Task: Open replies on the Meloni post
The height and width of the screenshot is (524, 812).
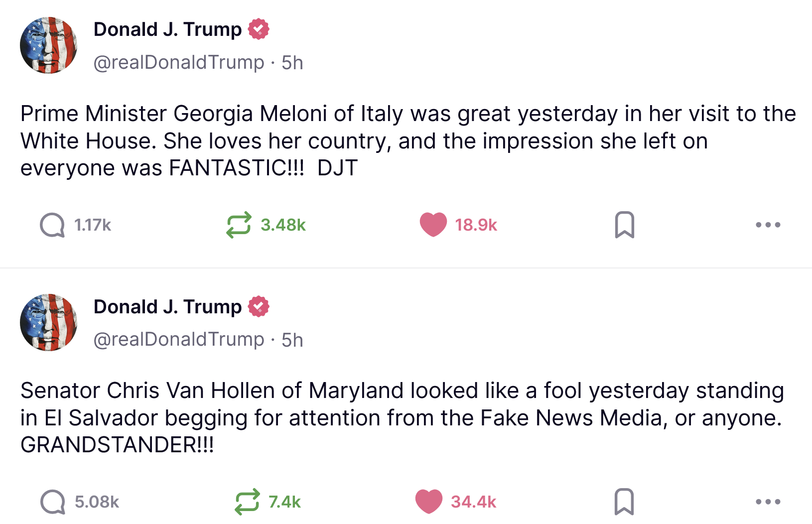Action: (52, 225)
